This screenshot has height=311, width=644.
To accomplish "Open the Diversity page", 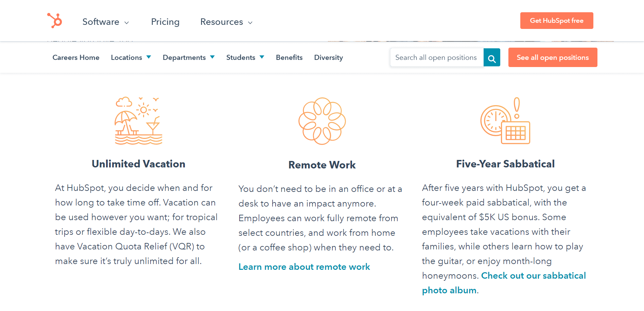I will coord(328,58).
